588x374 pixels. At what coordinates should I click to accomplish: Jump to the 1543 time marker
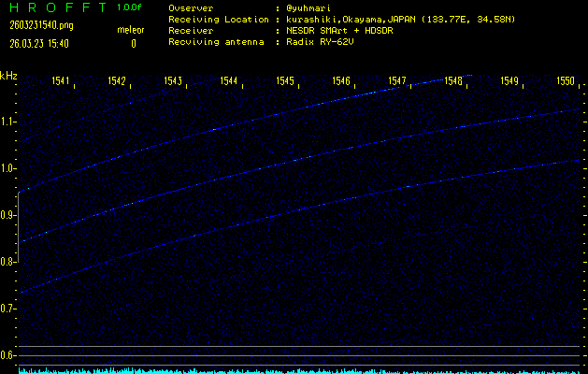click(172, 82)
